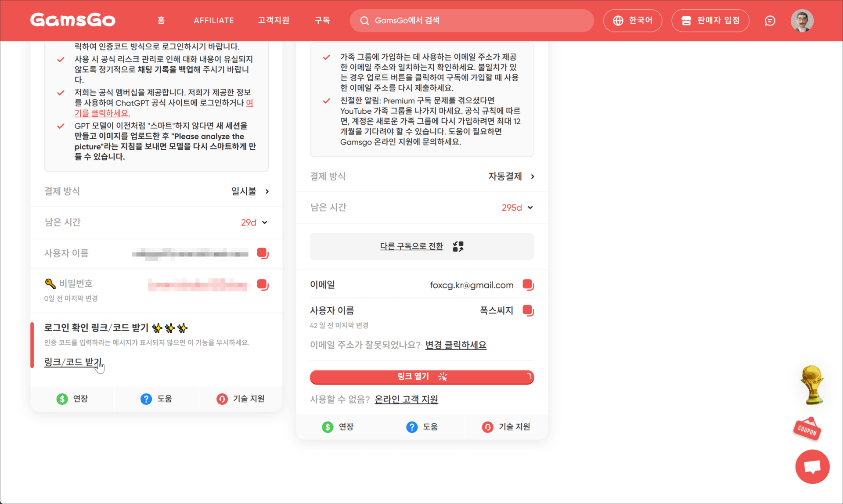
Task: Click the 변경 클릭하세요 link
Action: pyautogui.click(x=456, y=345)
